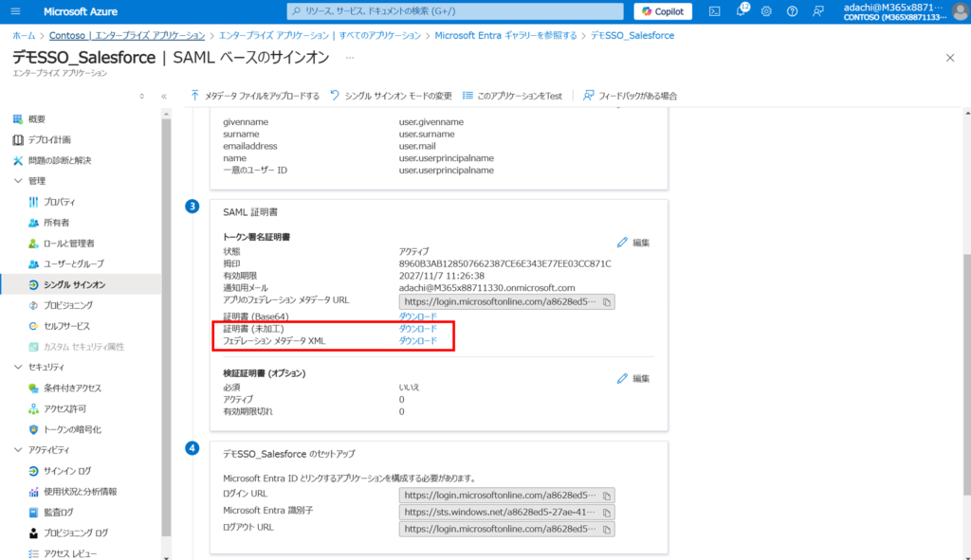This screenshot has width=971, height=560.
Task: Click the thumbprint value 8960B3AB…
Action: (x=504, y=263)
